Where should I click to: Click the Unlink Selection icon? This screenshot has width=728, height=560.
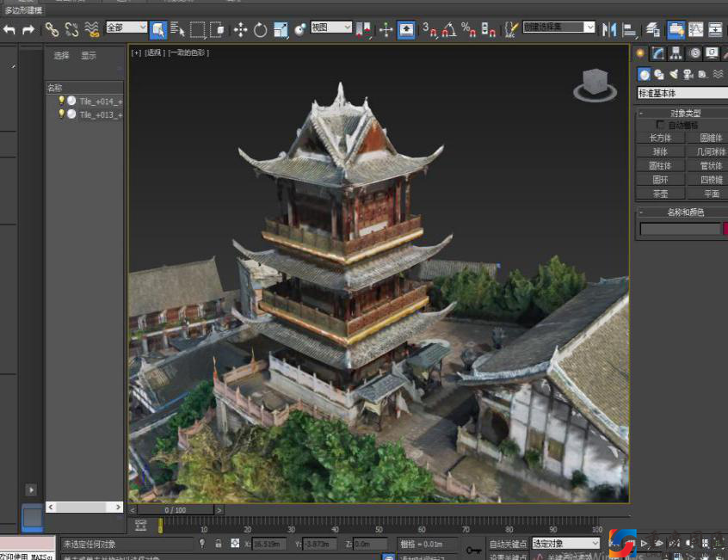click(x=71, y=30)
